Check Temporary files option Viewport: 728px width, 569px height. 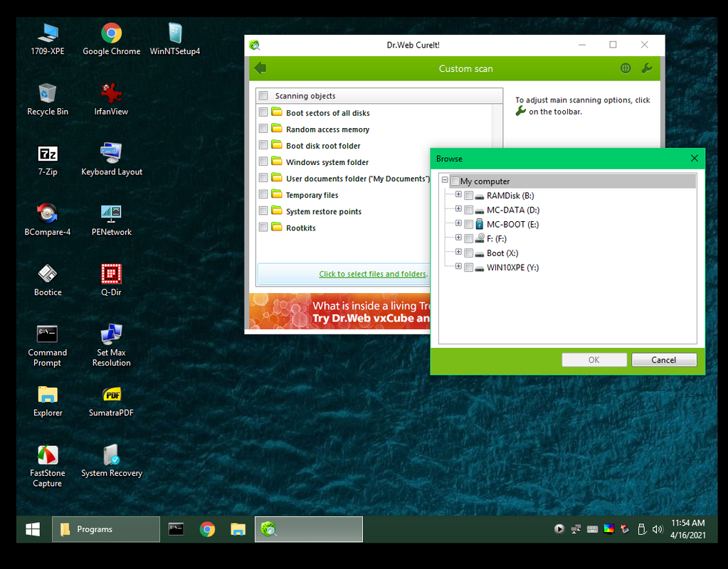(x=263, y=194)
